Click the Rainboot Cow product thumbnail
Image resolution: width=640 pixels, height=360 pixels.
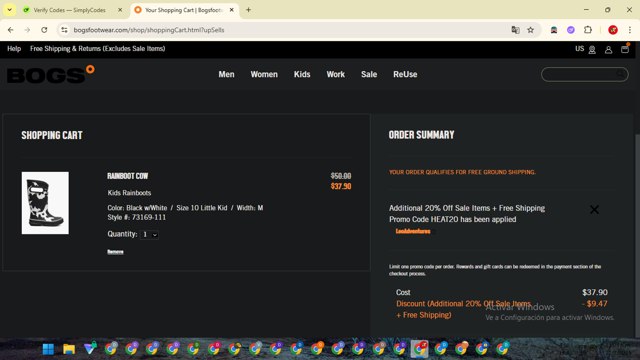[45, 203]
